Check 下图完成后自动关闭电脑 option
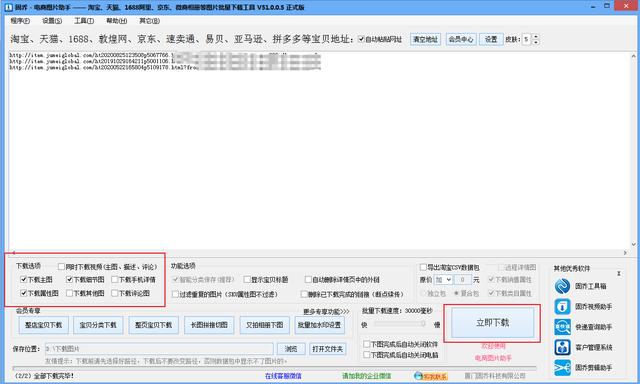640x384 pixels. point(367,355)
